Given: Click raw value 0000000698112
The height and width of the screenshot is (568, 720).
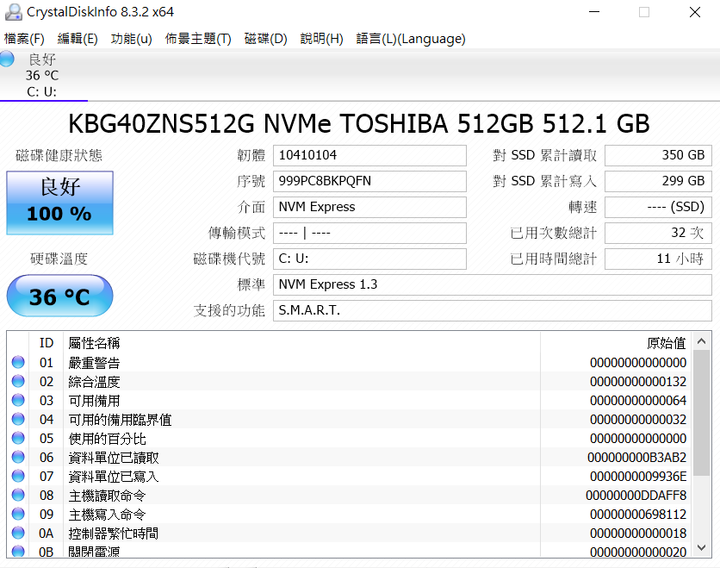Looking at the screenshot, I should click(x=638, y=514).
